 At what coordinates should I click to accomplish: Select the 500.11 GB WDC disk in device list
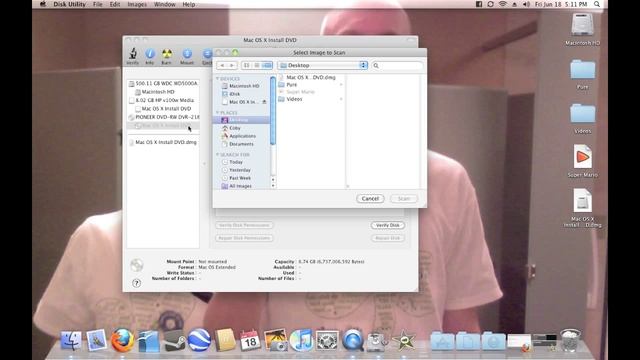pos(163,83)
